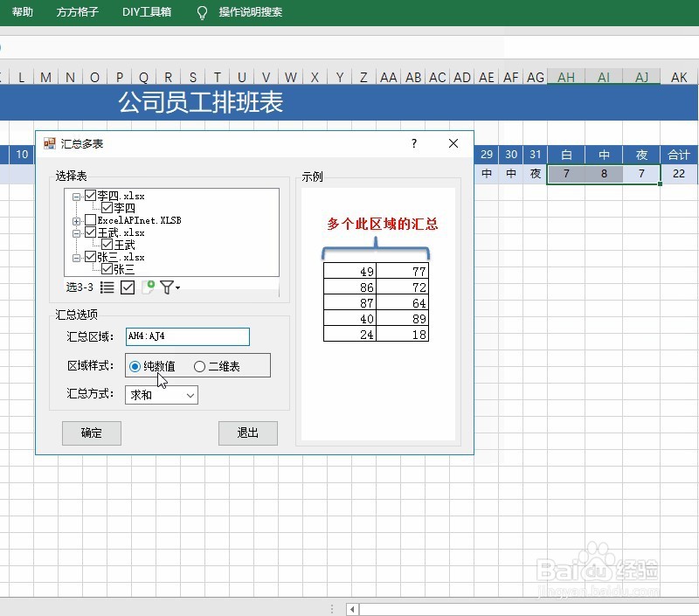Expand the ExcelAPInet.XLSB tree node

[x=76, y=220]
